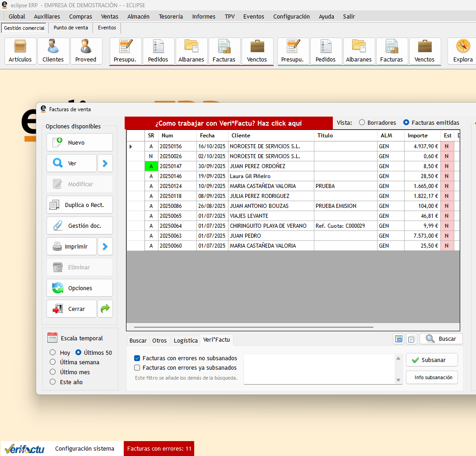Screen dimensions: 476x456
Task: Click the Proveed suppliers icon
Action: (86, 51)
